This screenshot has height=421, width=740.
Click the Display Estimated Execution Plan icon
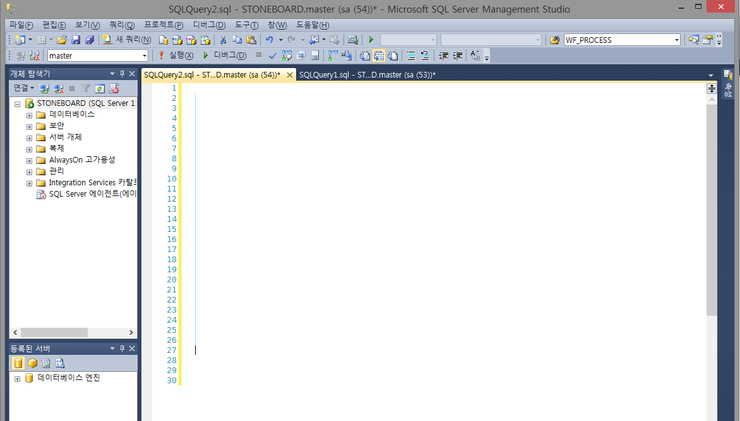[286, 56]
